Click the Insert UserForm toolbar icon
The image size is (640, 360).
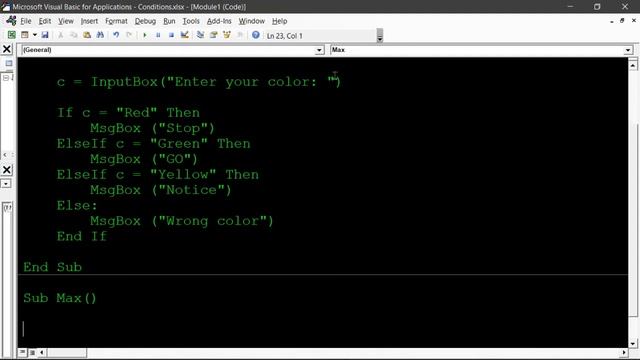pyautogui.click(x=25, y=35)
